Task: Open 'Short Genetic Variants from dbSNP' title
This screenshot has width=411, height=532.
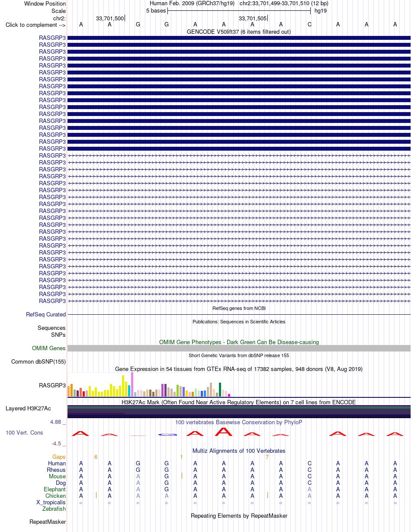Action: click(239, 355)
